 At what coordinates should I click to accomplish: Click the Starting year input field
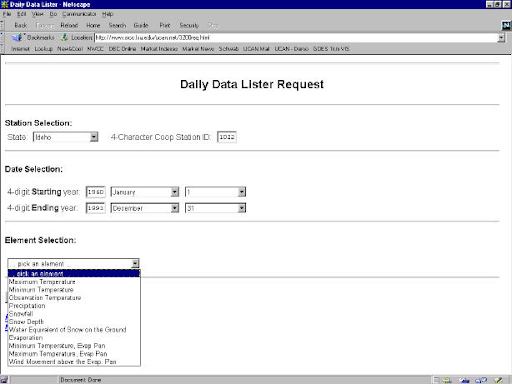[96, 192]
